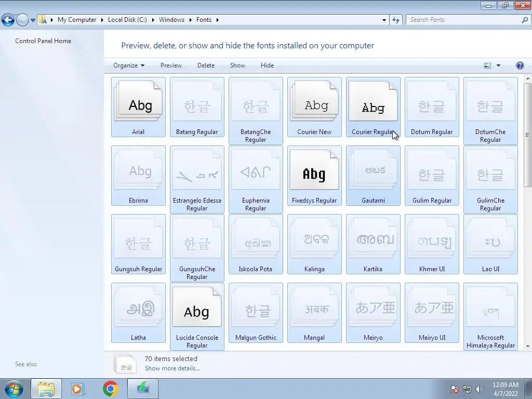Launch Google Chrome from taskbar
The height and width of the screenshot is (399, 532).
click(x=110, y=389)
